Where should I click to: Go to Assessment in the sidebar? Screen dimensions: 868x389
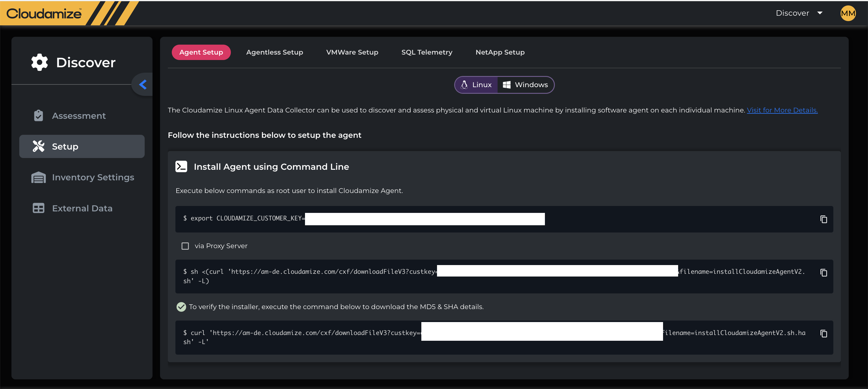(78, 115)
